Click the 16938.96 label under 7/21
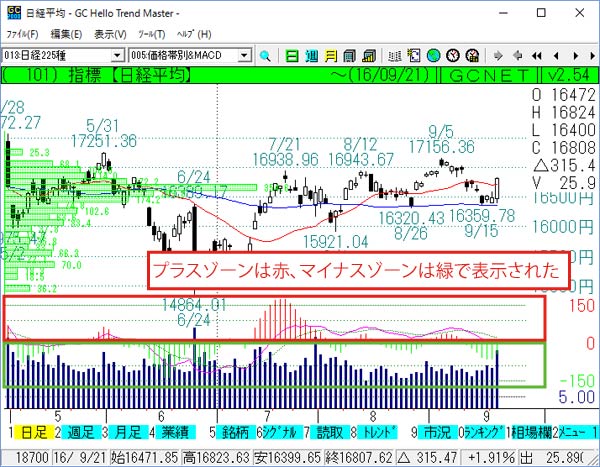600x467 pixels. (285, 160)
